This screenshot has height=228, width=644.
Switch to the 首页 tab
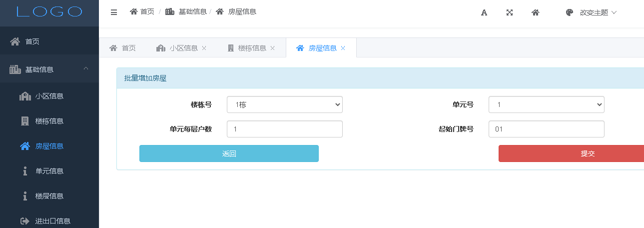click(x=123, y=48)
